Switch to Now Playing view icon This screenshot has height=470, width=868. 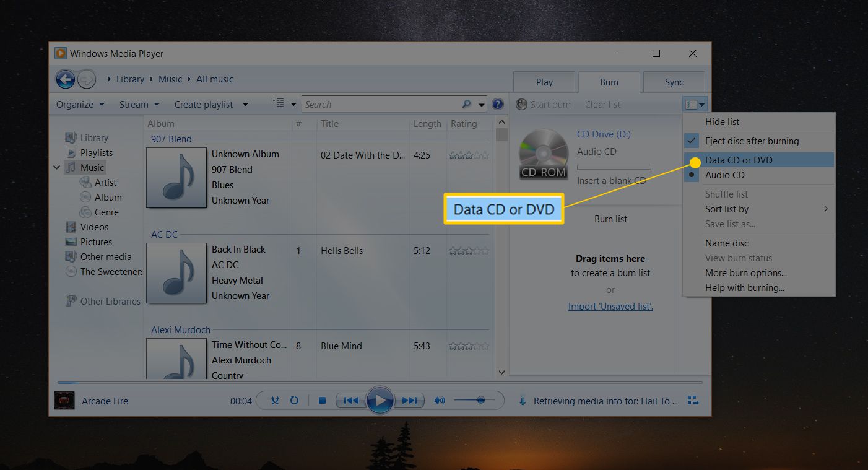coord(693,401)
